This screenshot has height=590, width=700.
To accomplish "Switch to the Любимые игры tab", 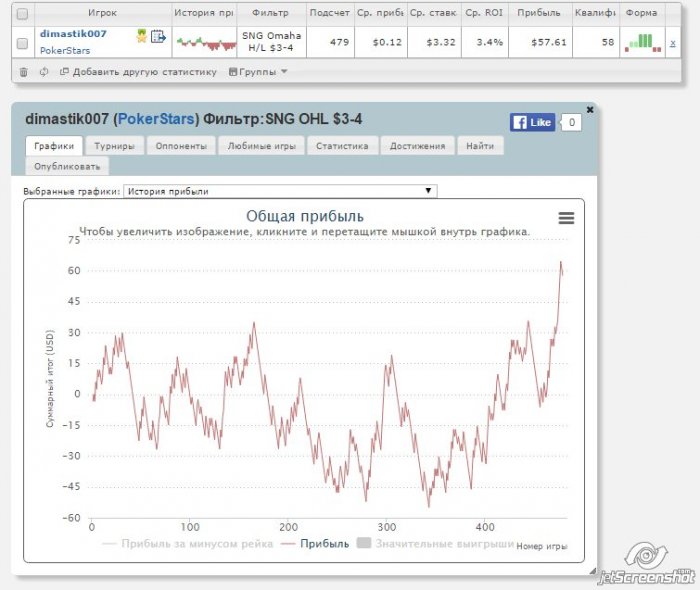I will [262, 146].
